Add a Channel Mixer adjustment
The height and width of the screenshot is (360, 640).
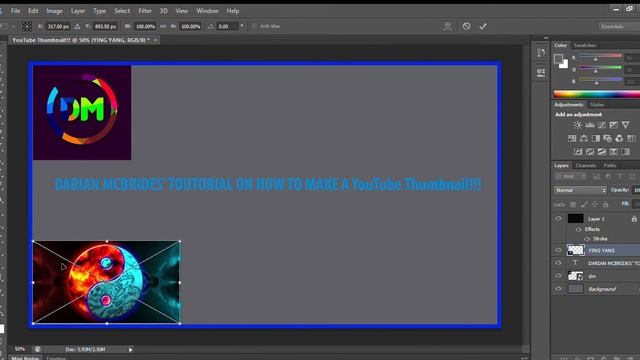coord(620,138)
